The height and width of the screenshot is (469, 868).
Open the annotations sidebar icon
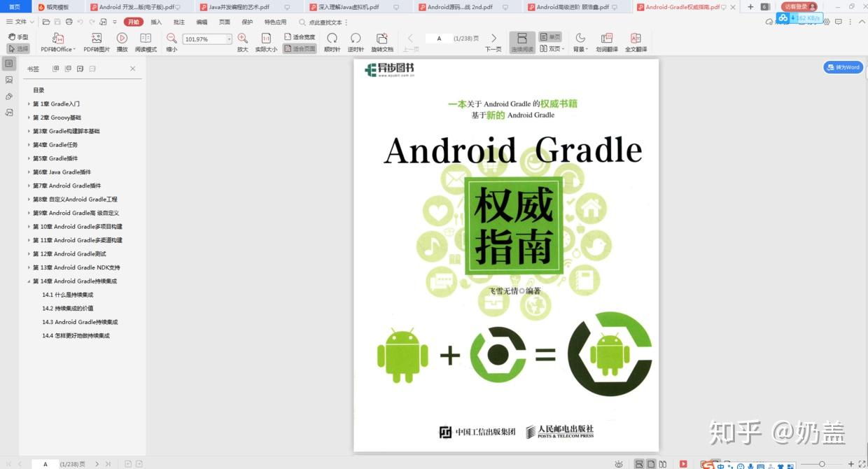[9, 96]
